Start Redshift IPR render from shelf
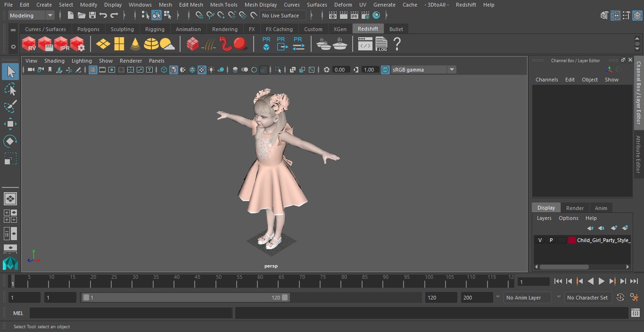 [61, 44]
